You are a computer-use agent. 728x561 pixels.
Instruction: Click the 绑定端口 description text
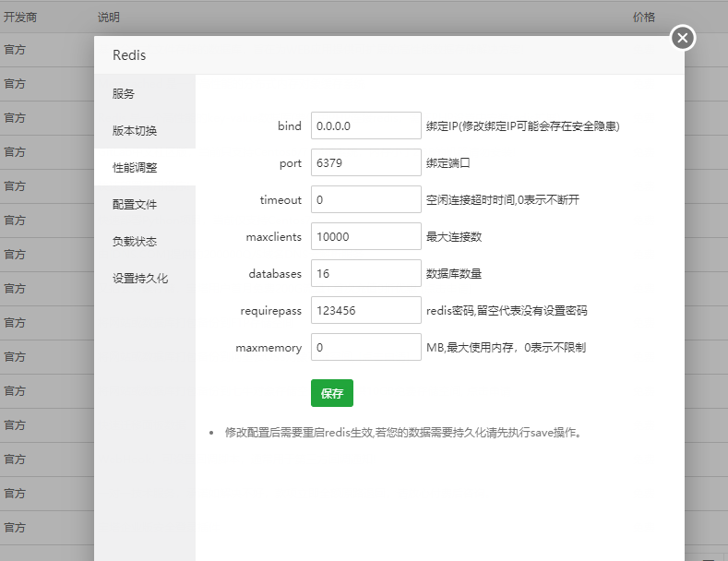pyautogui.click(x=448, y=163)
